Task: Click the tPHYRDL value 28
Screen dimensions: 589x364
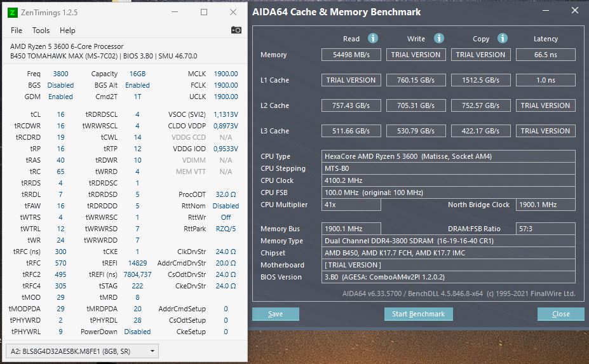Action: click(137, 320)
